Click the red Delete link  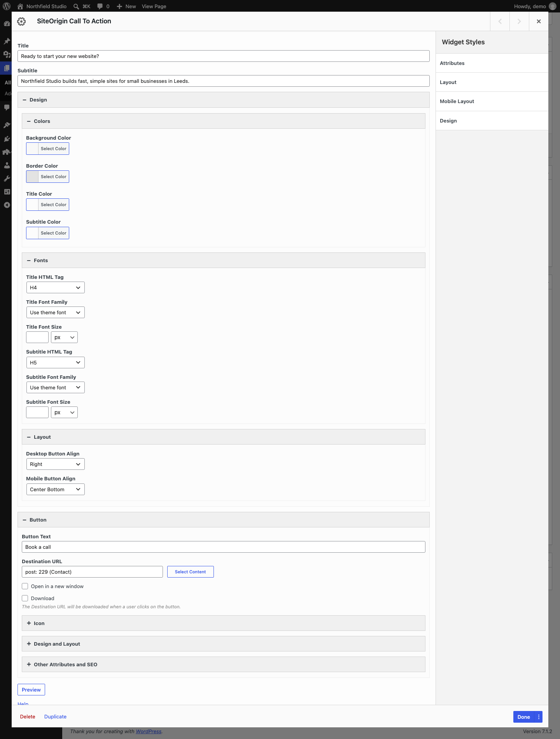click(x=28, y=716)
